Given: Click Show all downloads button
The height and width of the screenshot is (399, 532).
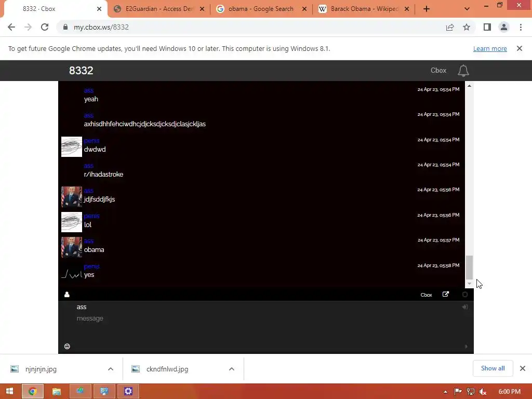Looking at the screenshot, I should [493, 368].
